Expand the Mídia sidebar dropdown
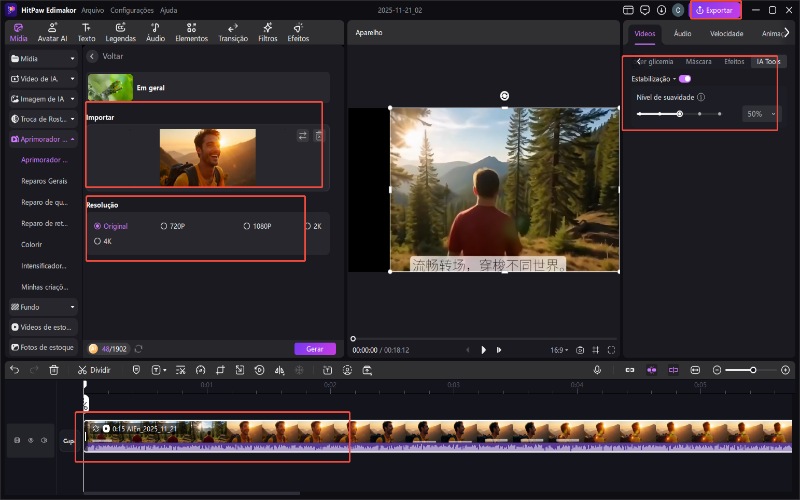 [x=72, y=59]
